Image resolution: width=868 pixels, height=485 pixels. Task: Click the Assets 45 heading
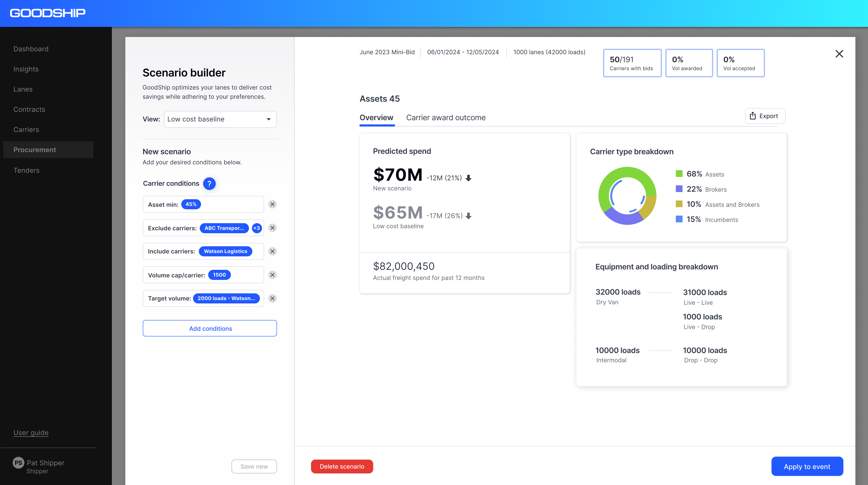click(379, 99)
